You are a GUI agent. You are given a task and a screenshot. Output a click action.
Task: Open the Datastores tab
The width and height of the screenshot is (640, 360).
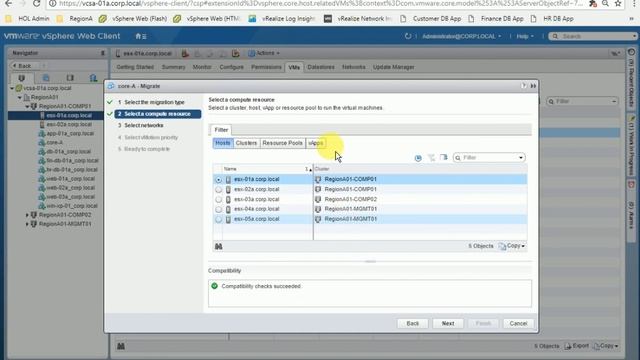(x=321, y=67)
